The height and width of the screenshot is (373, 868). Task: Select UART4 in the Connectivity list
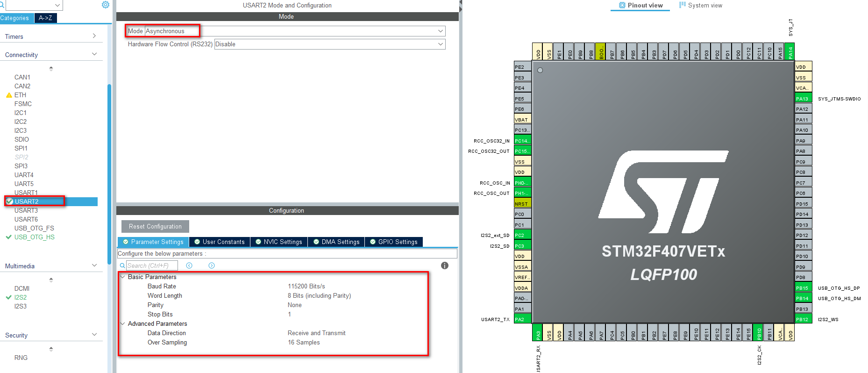click(x=24, y=175)
